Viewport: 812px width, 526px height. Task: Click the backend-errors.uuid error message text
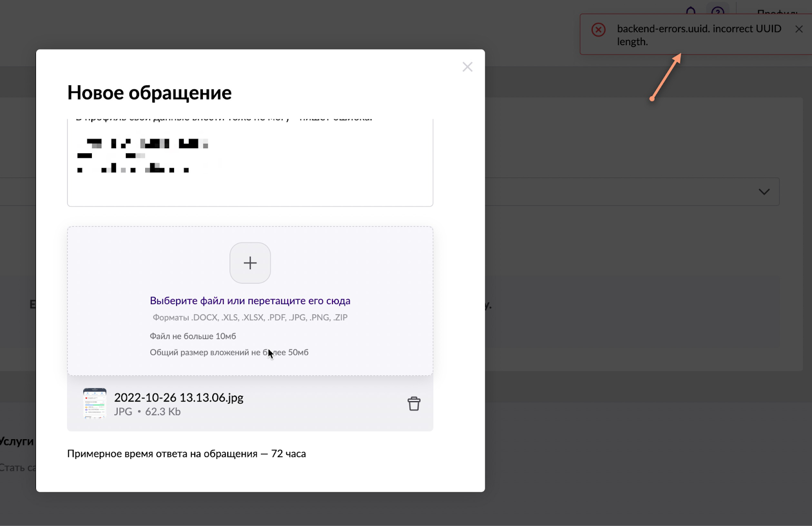[699, 35]
